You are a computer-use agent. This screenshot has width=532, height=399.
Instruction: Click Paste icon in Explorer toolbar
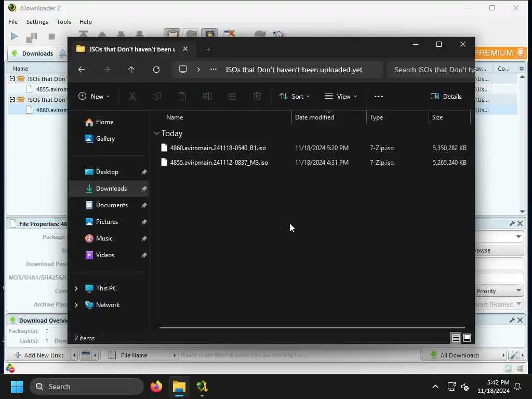[182, 96]
